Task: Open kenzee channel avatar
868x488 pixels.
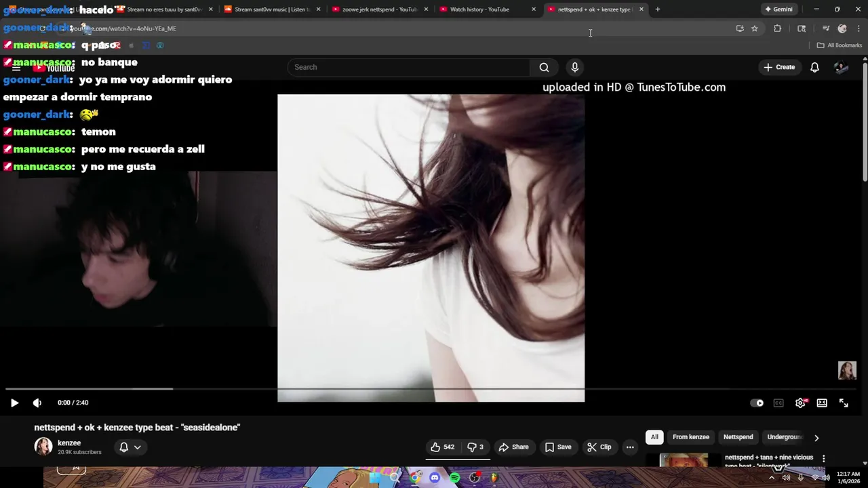Action: pyautogui.click(x=43, y=447)
